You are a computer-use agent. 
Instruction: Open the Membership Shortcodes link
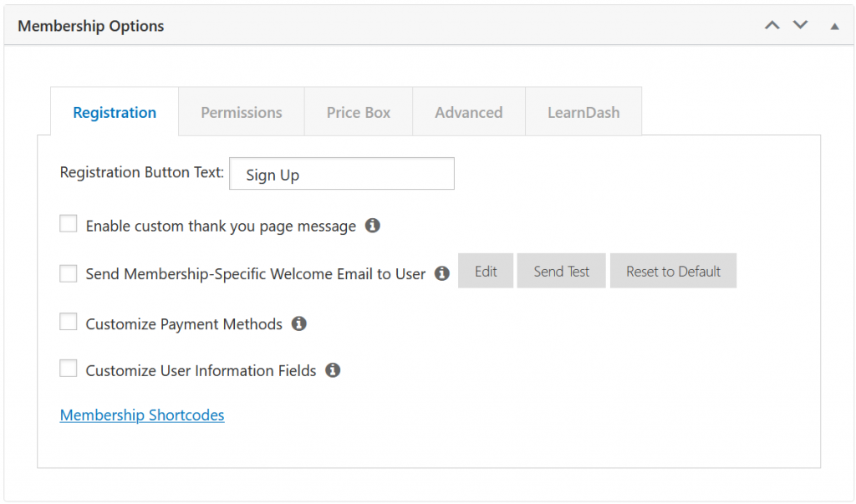click(142, 415)
